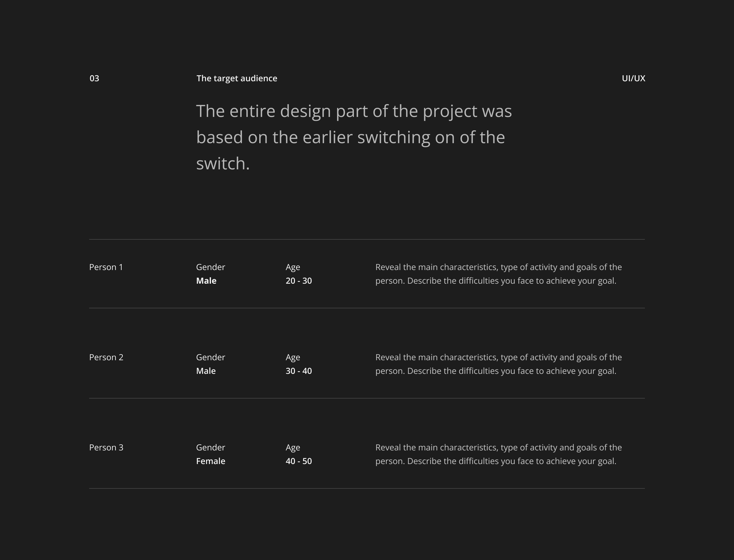Click Person 2's 'Male' gender value

point(206,371)
